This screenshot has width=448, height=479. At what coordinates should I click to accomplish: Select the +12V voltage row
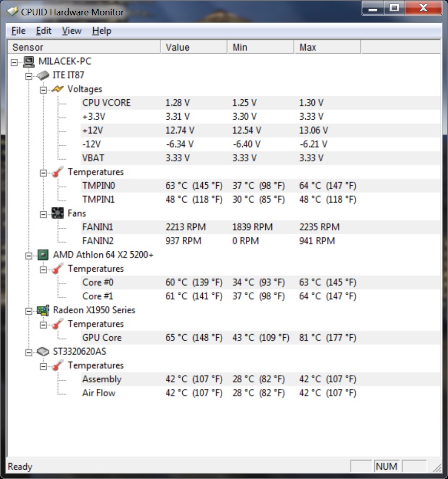click(261, 130)
